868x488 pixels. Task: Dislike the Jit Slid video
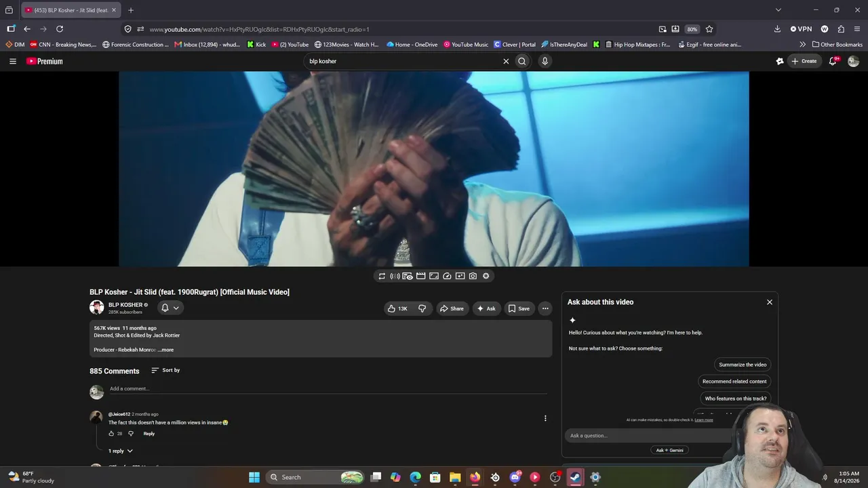pyautogui.click(x=422, y=308)
